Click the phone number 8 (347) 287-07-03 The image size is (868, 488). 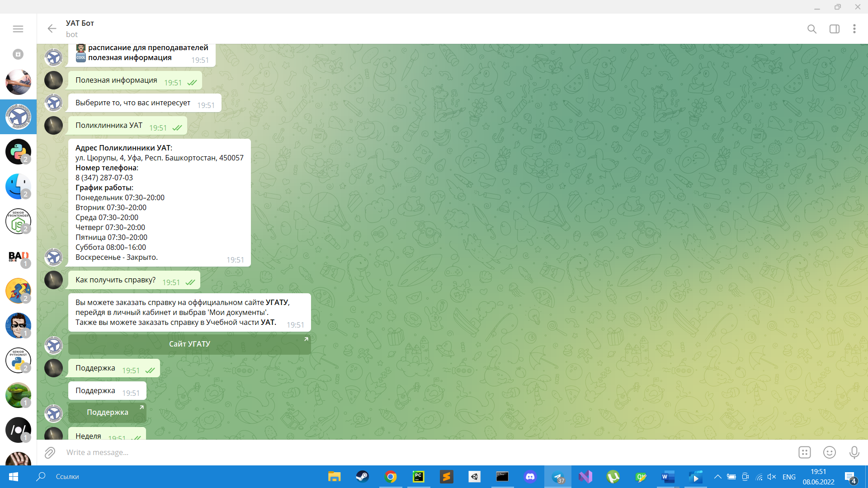click(104, 178)
